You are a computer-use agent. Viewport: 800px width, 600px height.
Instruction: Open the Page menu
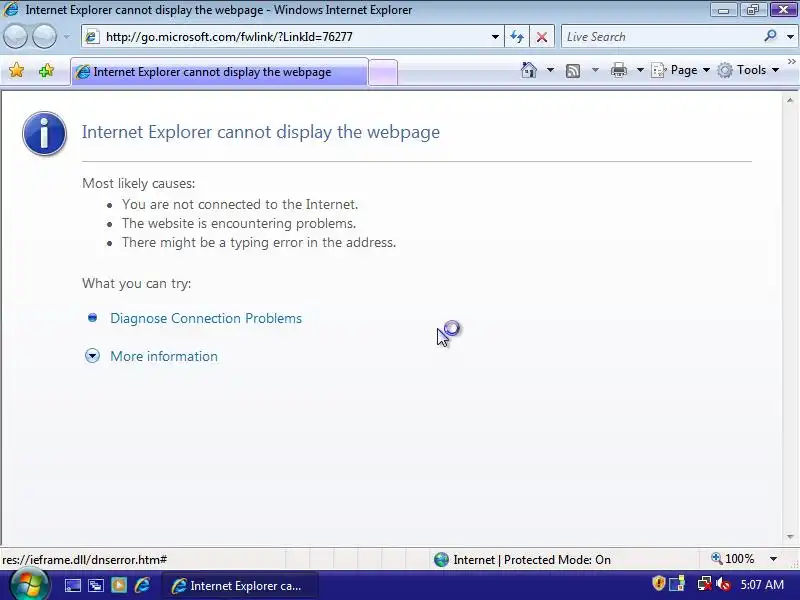(681, 70)
